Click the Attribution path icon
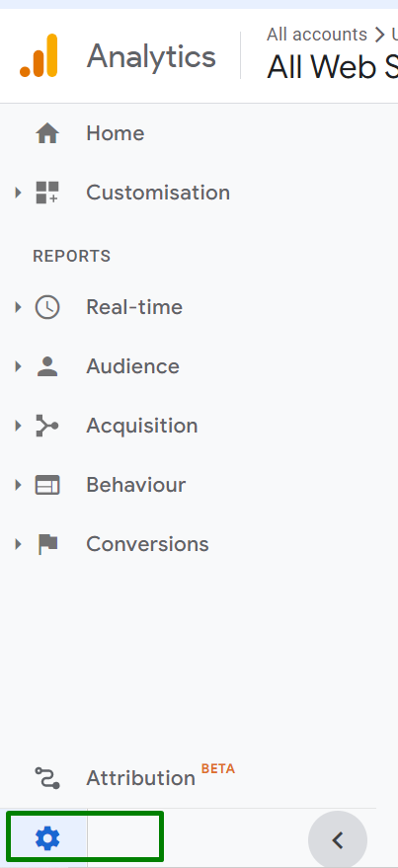 click(x=47, y=778)
